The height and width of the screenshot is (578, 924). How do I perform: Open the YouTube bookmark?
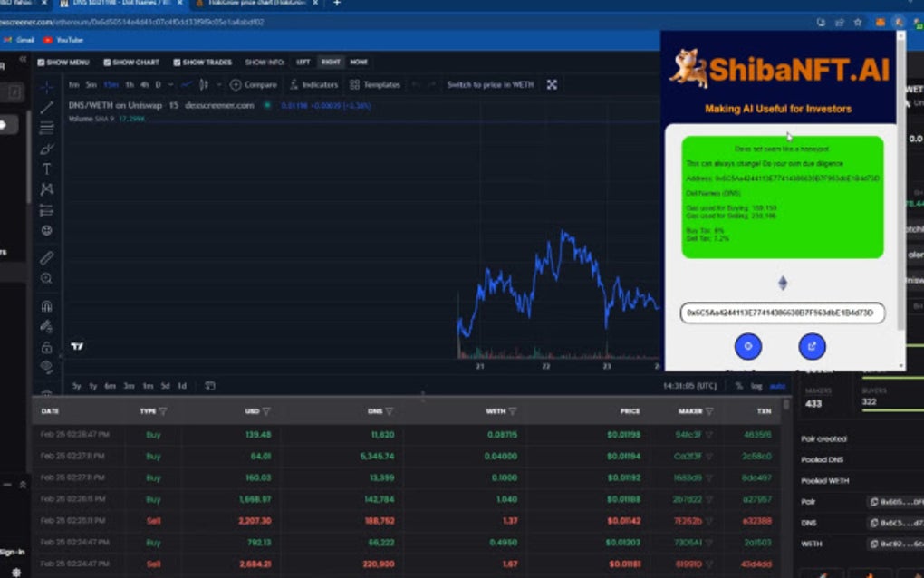click(x=63, y=40)
